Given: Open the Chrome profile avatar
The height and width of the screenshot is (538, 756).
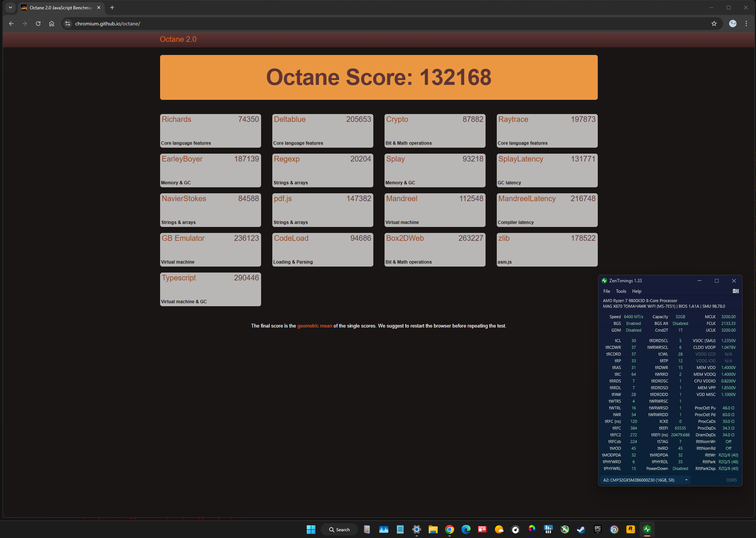Looking at the screenshot, I should (733, 24).
